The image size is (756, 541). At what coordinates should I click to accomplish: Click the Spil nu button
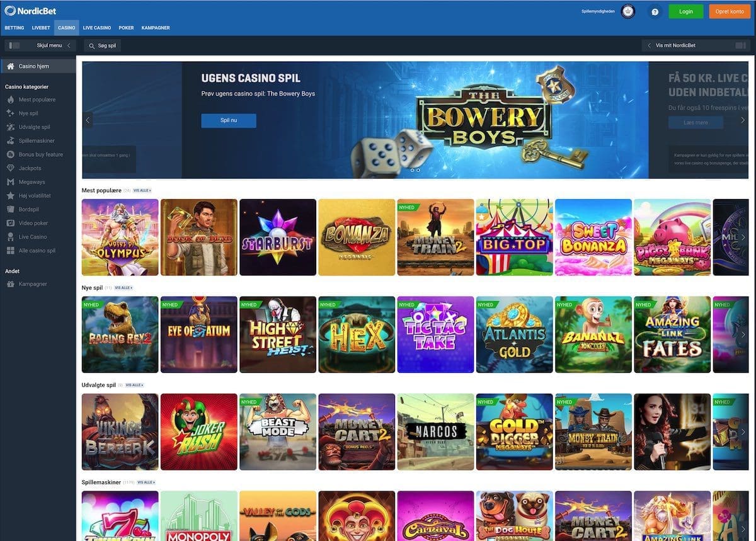pos(228,120)
